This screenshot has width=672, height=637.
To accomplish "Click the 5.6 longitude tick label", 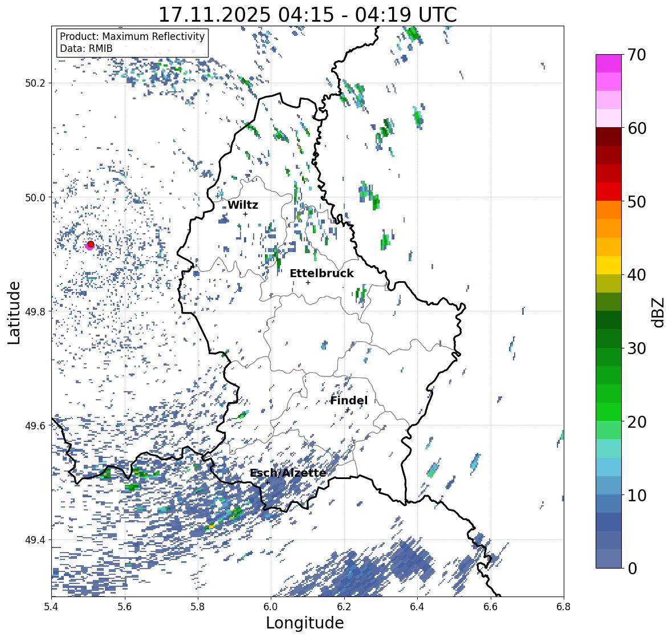I will (x=125, y=606).
